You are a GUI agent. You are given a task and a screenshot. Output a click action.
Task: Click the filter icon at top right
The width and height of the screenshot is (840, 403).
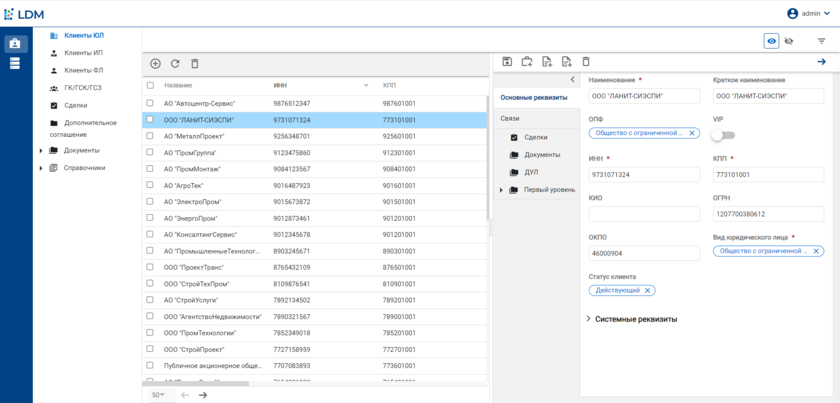click(822, 41)
